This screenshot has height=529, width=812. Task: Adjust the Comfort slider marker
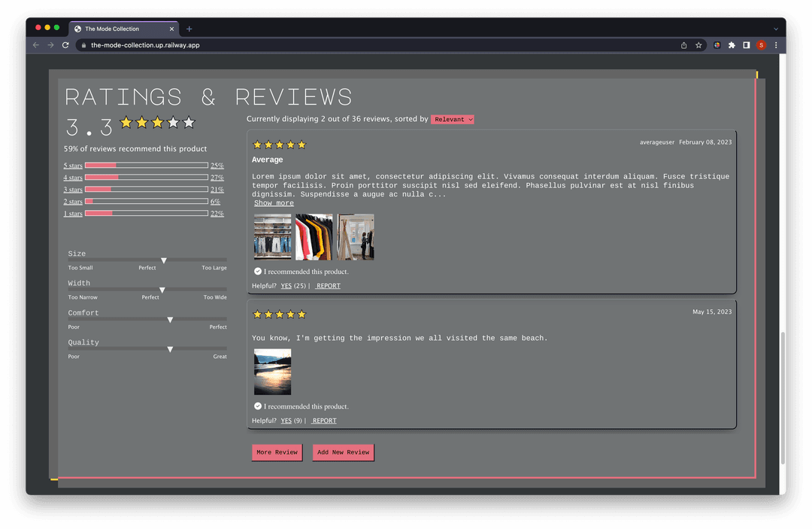click(170, 319)
